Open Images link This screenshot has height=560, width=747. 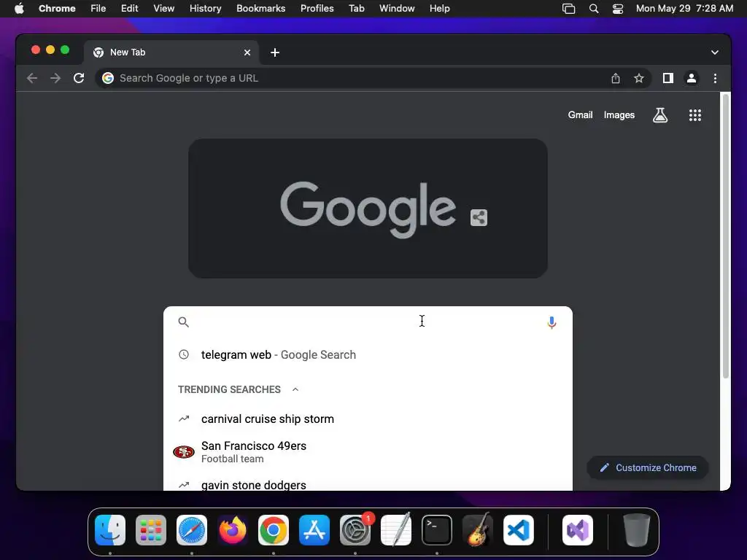click(x=619, y=114)
